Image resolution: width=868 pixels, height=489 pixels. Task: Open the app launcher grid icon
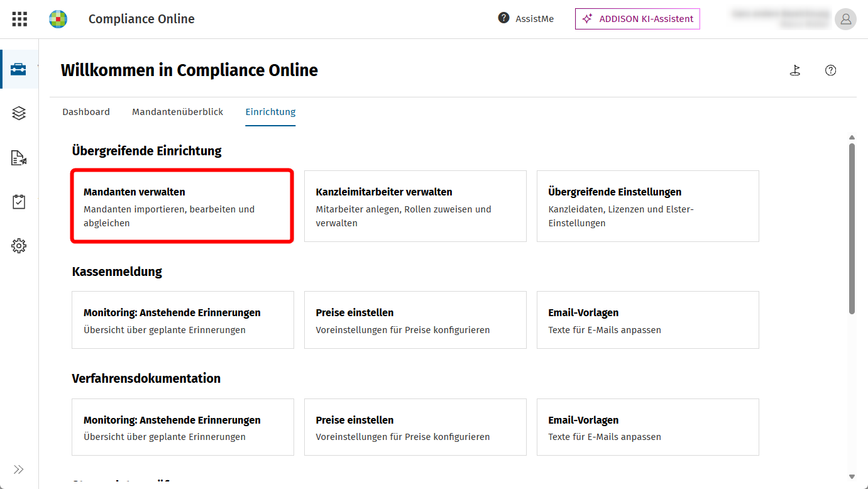tap(19, 19)
